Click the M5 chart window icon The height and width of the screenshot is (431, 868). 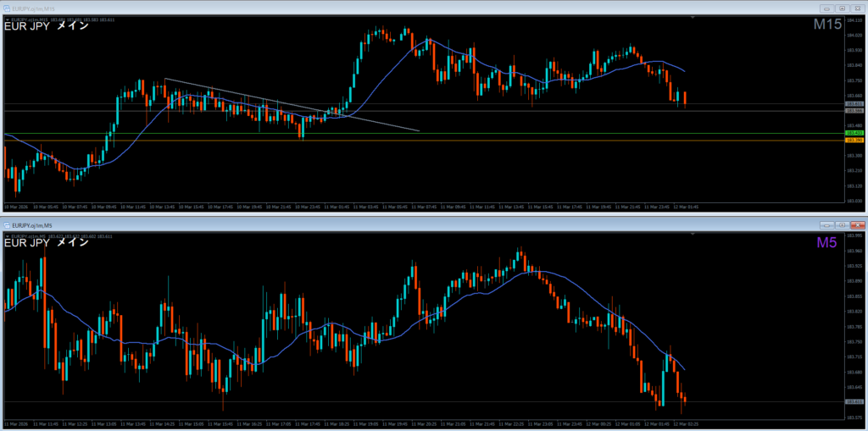coord(7,225)
